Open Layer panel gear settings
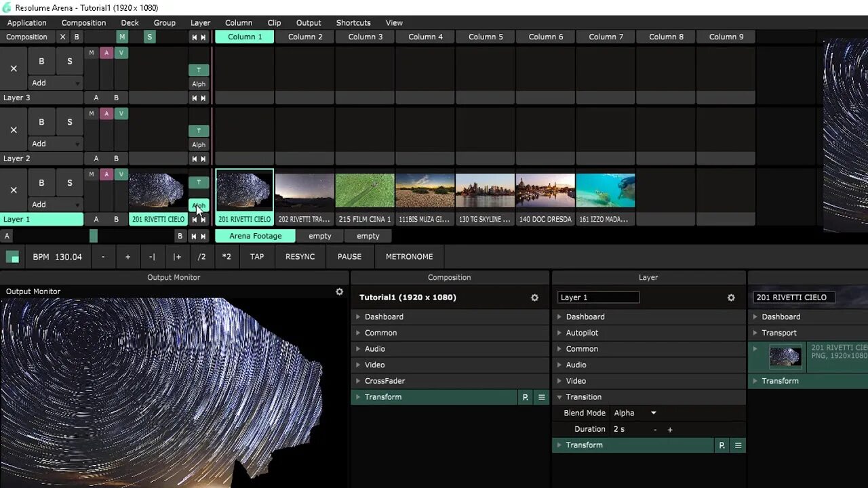The image size is (868, 488). tap(731, 298)
